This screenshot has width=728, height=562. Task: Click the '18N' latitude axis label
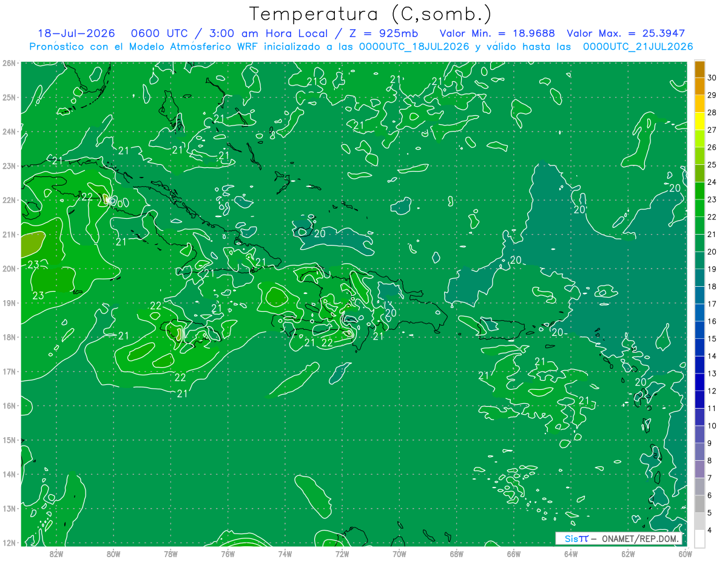pyautogui.click(x=8, y=337)
